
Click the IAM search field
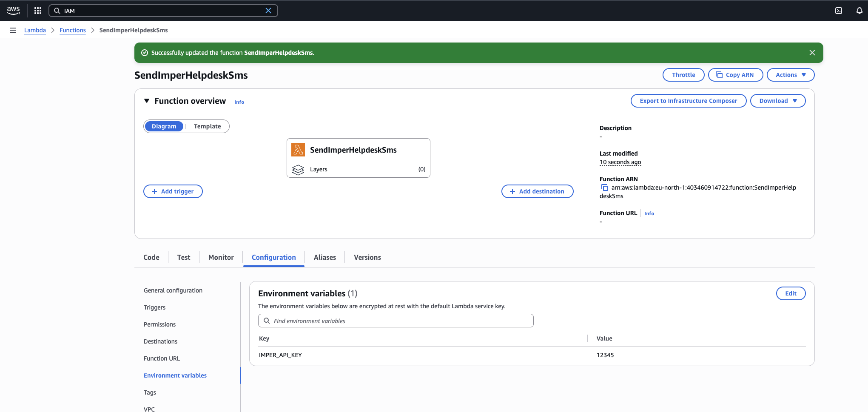163,11
